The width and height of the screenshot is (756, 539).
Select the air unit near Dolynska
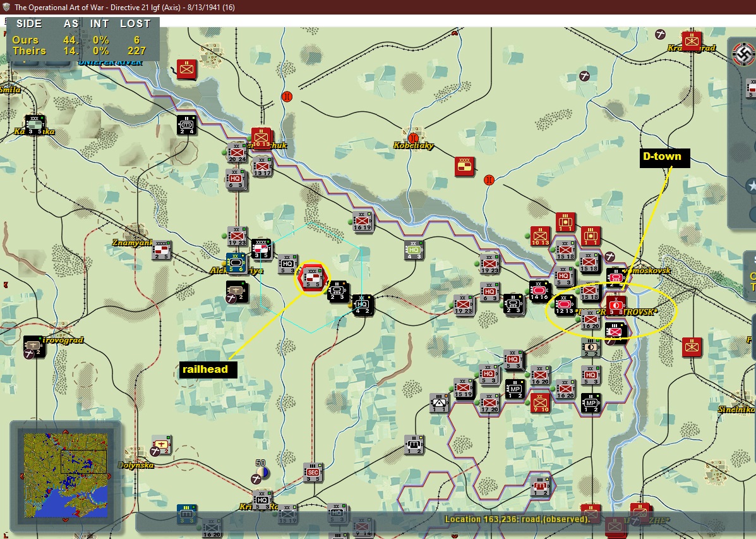161,444
